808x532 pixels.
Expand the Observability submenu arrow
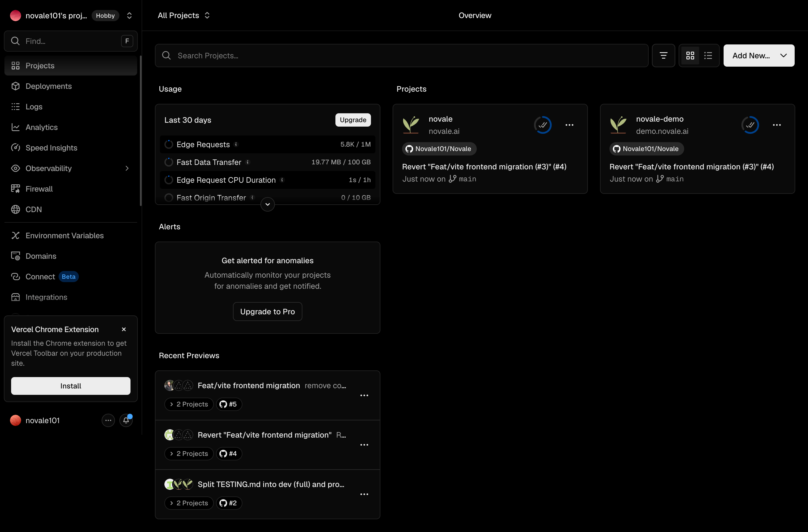[x=127, y=168]
